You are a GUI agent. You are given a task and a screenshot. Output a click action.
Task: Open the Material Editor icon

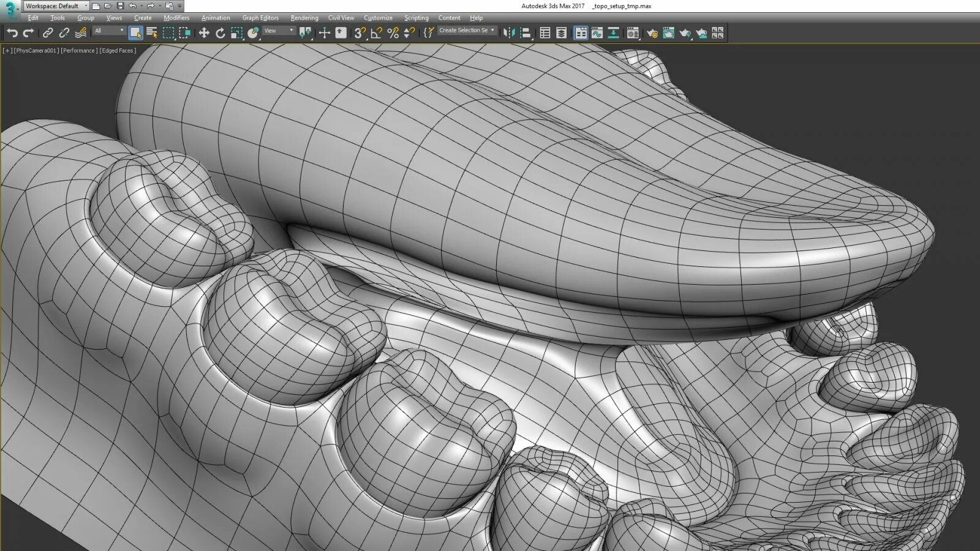(633, 33)
